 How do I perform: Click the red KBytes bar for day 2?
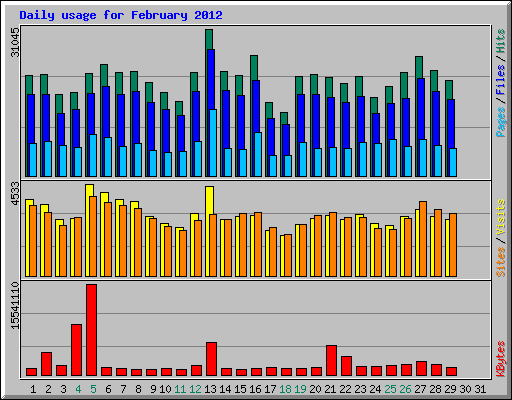pyautogui.click(x=46, y=364)
